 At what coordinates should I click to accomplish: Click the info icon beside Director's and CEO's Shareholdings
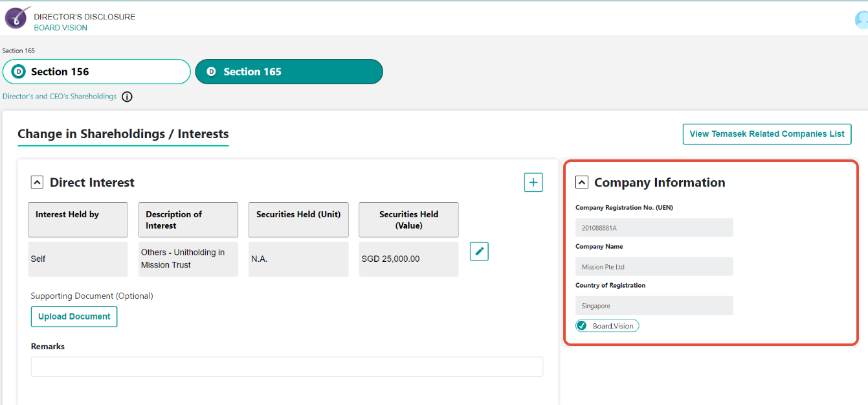[127, 97]
